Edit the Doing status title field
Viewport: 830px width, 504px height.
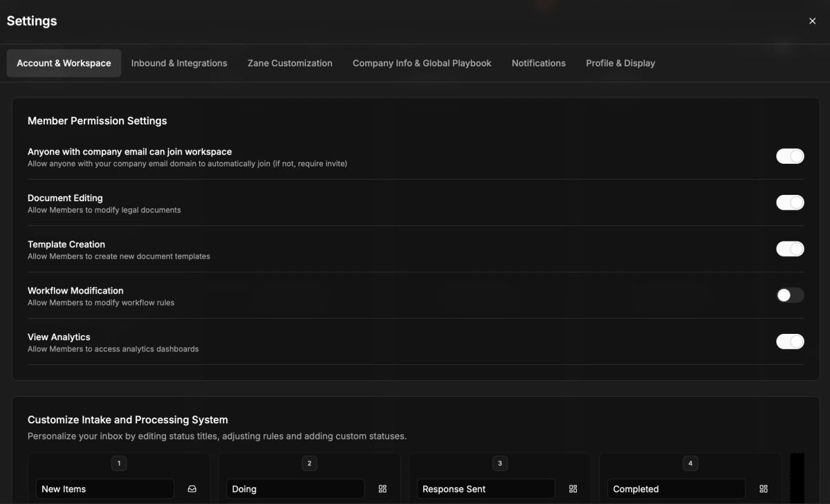[295, 489]
